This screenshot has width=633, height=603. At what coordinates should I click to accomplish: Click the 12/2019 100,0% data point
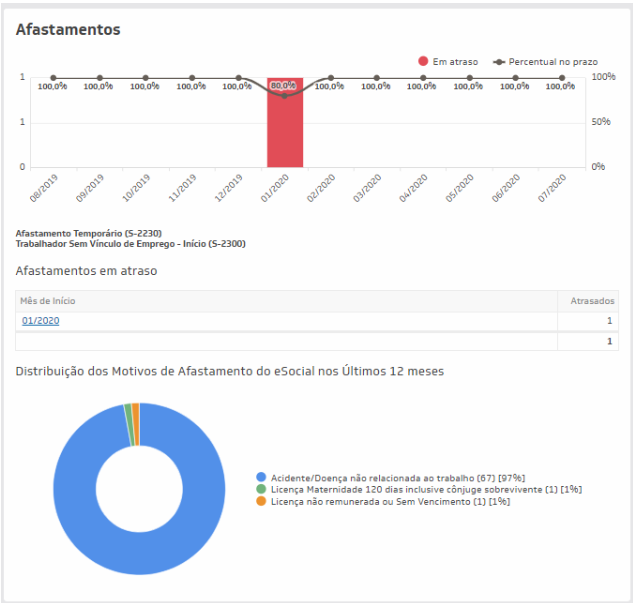tap(238, 78)
